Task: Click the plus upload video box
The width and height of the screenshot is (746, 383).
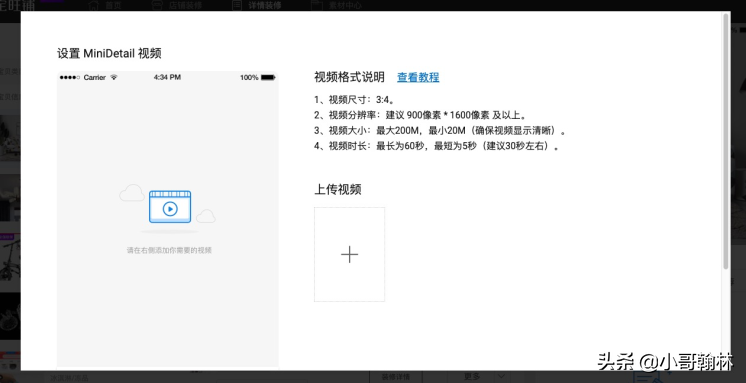Action: tap(349, 254)
